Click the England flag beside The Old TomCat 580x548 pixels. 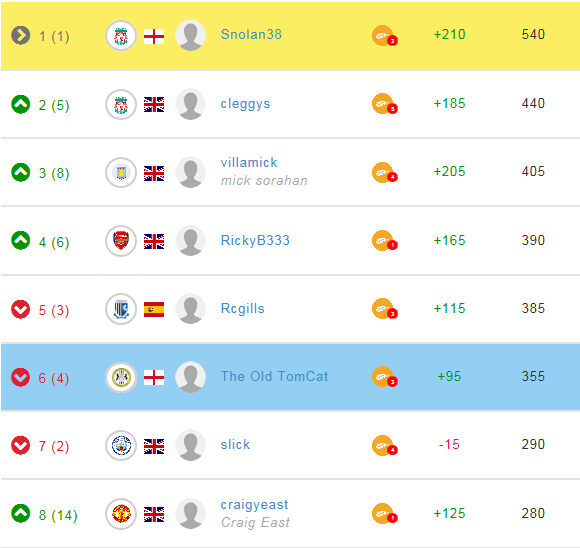(154, 378)
